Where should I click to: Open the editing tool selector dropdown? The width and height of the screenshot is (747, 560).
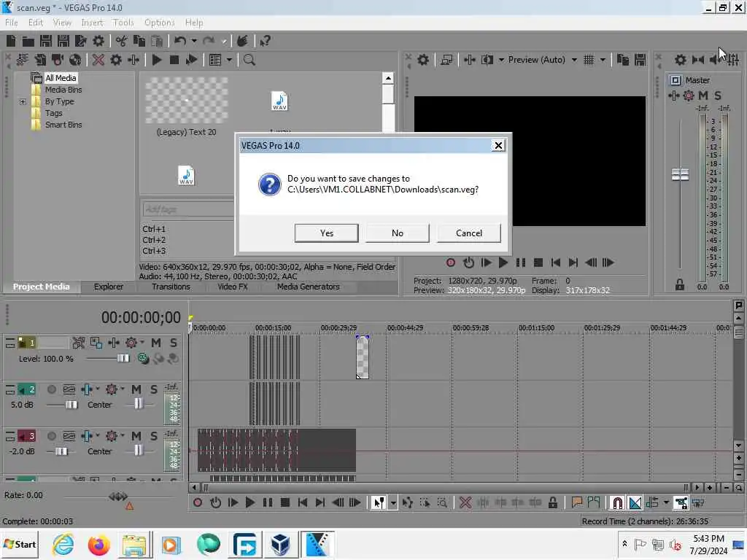393,503
